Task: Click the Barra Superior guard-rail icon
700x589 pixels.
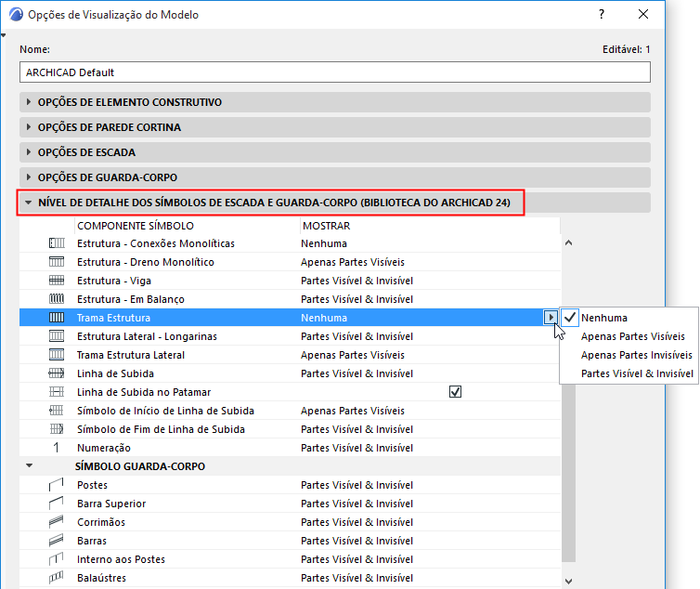Action: click(57, 504)
